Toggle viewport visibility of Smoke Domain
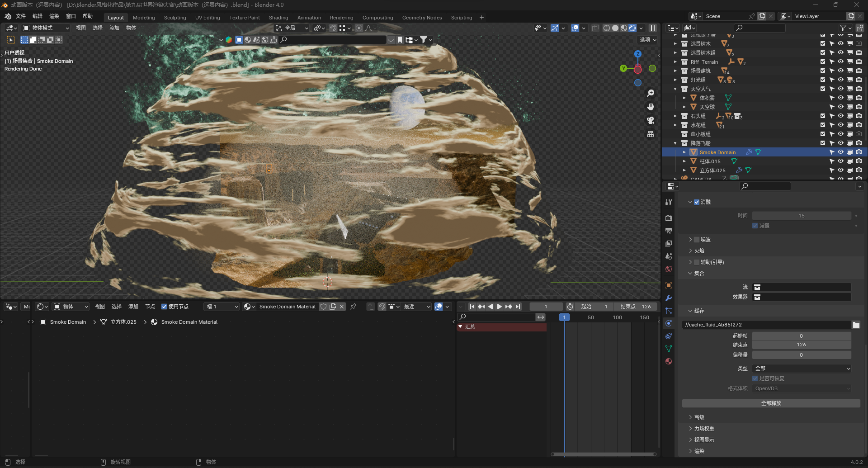868x468 pixels. (x=841, y=152)
